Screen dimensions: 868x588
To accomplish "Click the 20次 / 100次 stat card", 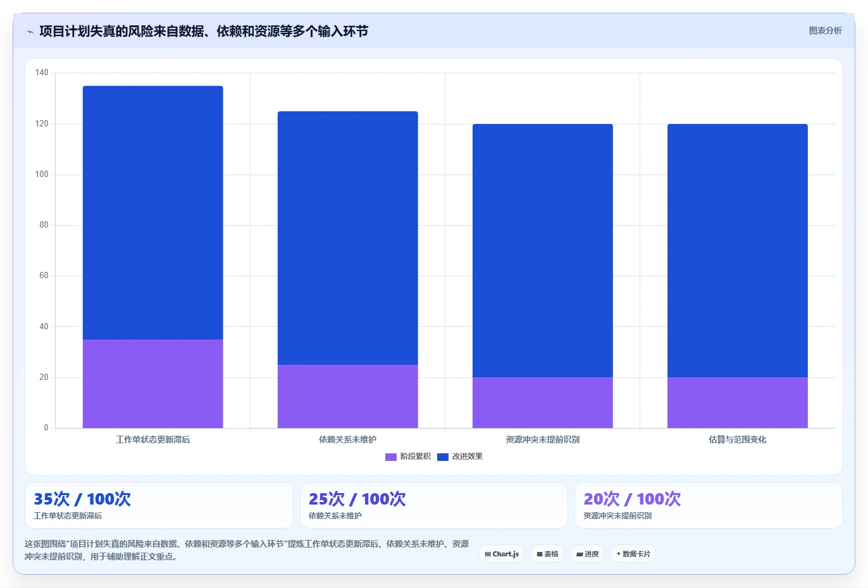I will (x=709, y=505).
